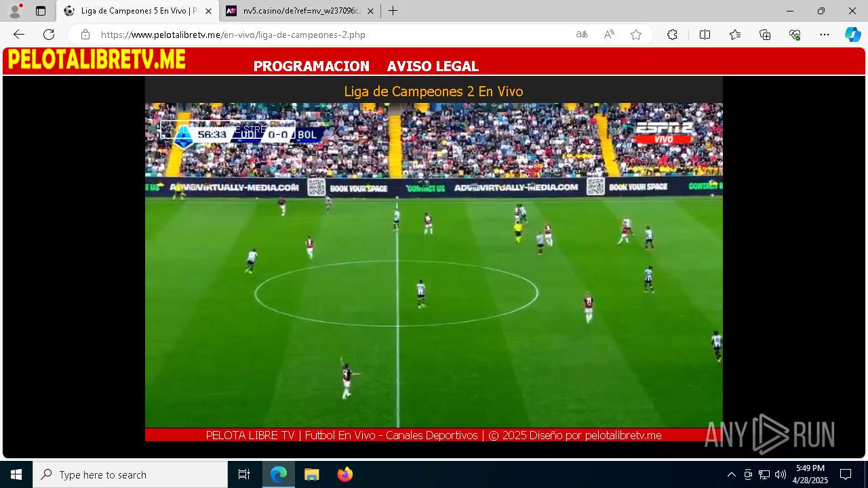Open the Copilot sidebar
The image size is (868, 488).
point(852,35)
